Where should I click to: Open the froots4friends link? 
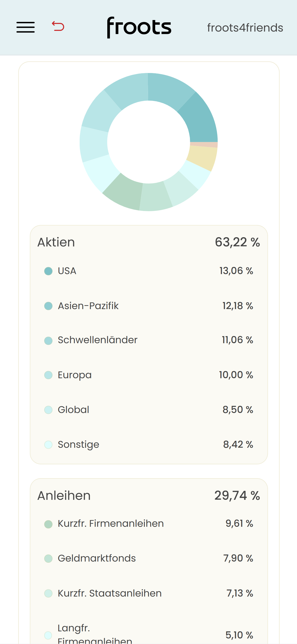click(245, 27)
